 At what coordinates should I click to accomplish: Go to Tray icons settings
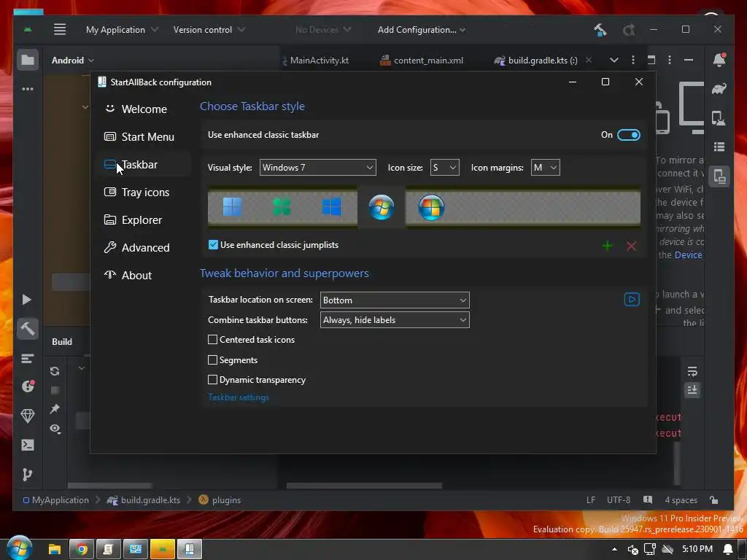tap(136, 192)
